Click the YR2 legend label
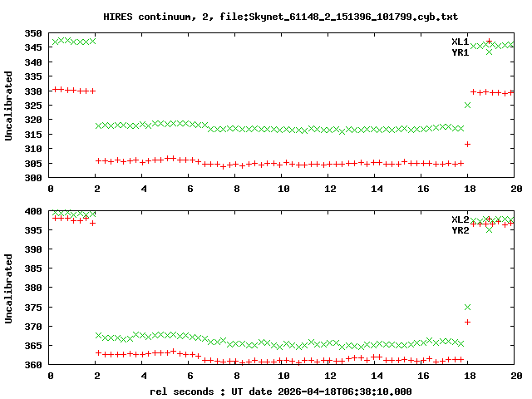 (x=460, y=230)
